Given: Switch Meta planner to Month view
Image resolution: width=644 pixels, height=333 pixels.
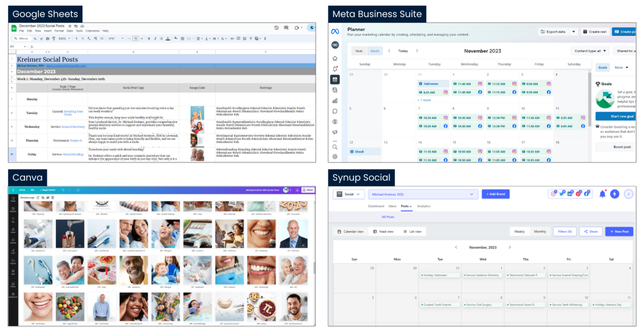Looking at the screenshot, I should (375, 51).
